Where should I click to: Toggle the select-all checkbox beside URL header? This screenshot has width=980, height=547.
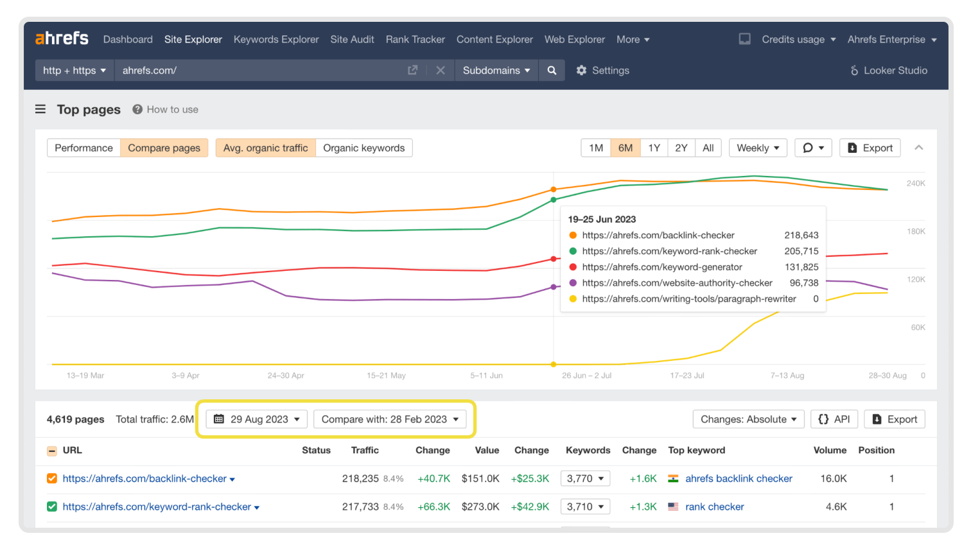pyautogui.click(x=52, y=451)
